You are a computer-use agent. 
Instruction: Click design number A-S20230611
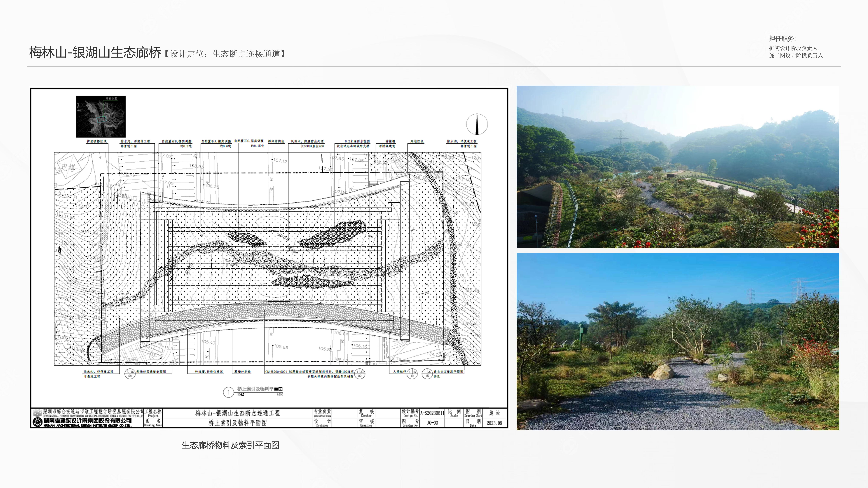coord(432,413)
